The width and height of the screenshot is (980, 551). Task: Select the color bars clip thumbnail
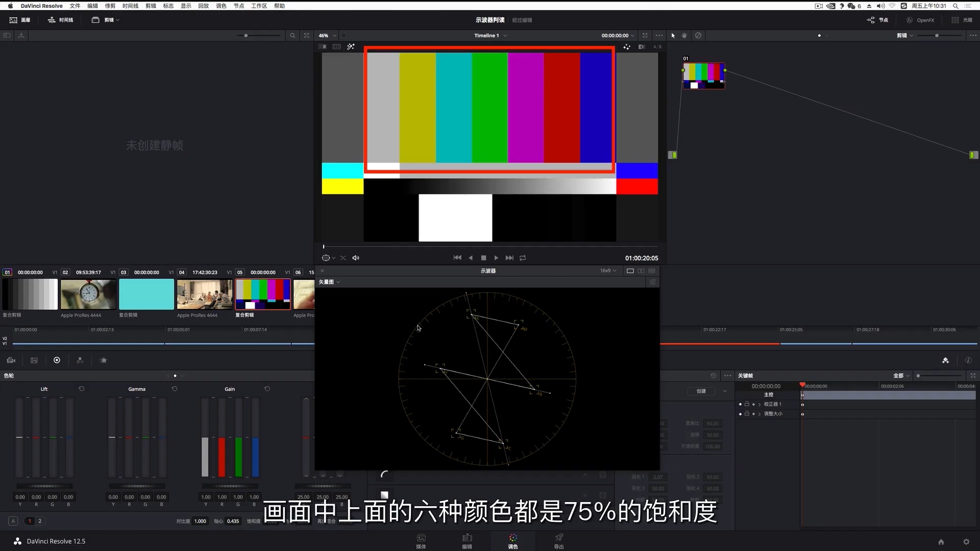(x=262, y=294)
